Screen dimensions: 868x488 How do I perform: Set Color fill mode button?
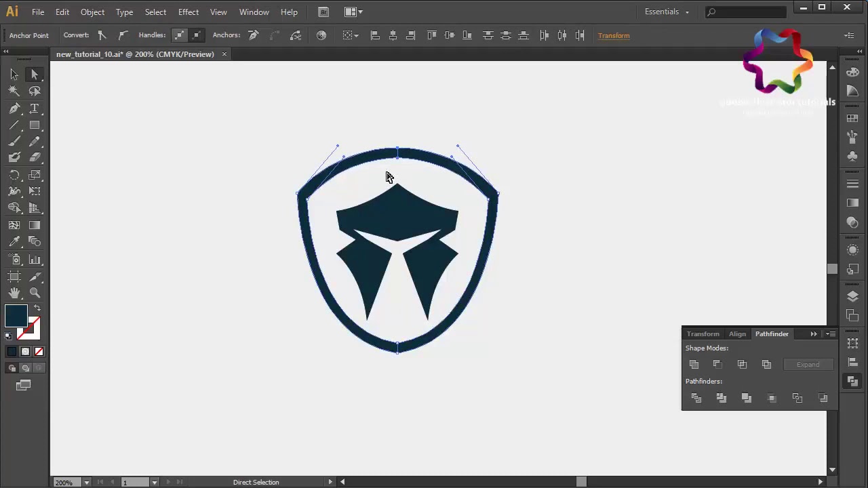coord(12,351)
